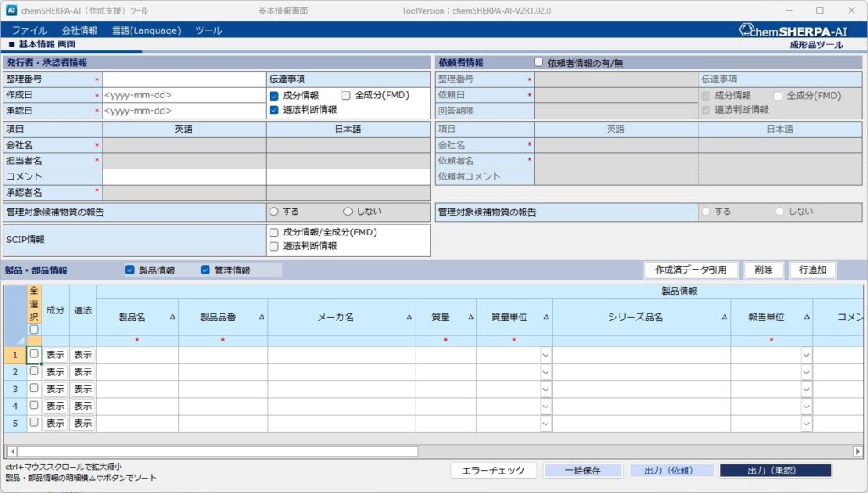
Task: Click the シリーズ品名 column sort triangle
Action: [724, 318]
